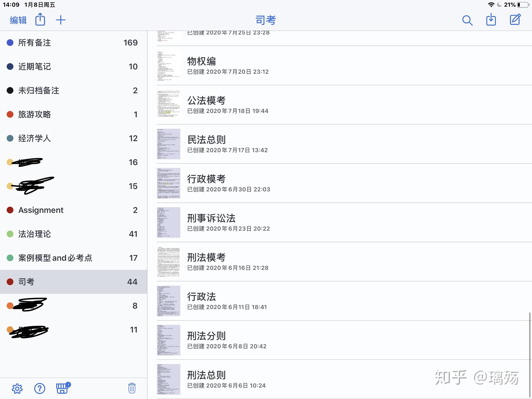Screen dimensions: 532x399
Task: Add a new folder with plus icon
Action: (61, 20)
